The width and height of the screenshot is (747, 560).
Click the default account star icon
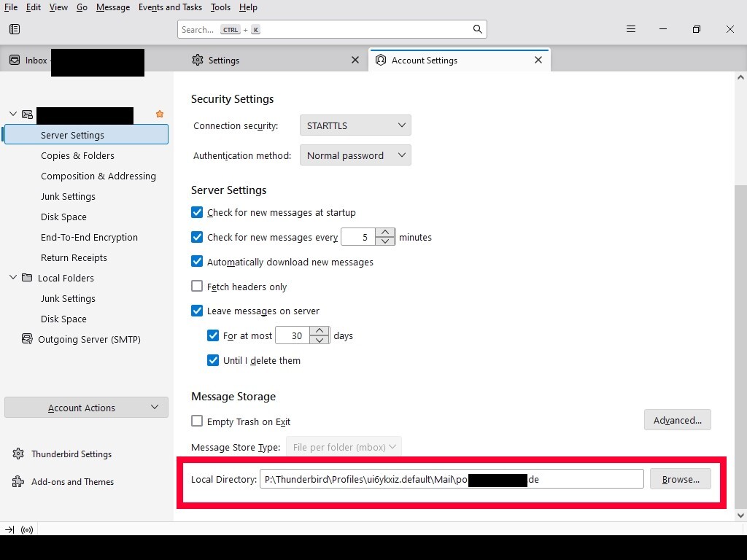tap(160, 114)
